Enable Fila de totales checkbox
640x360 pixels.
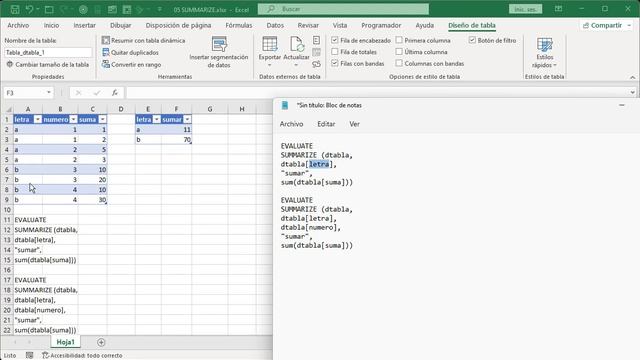(x=335, y=52)
